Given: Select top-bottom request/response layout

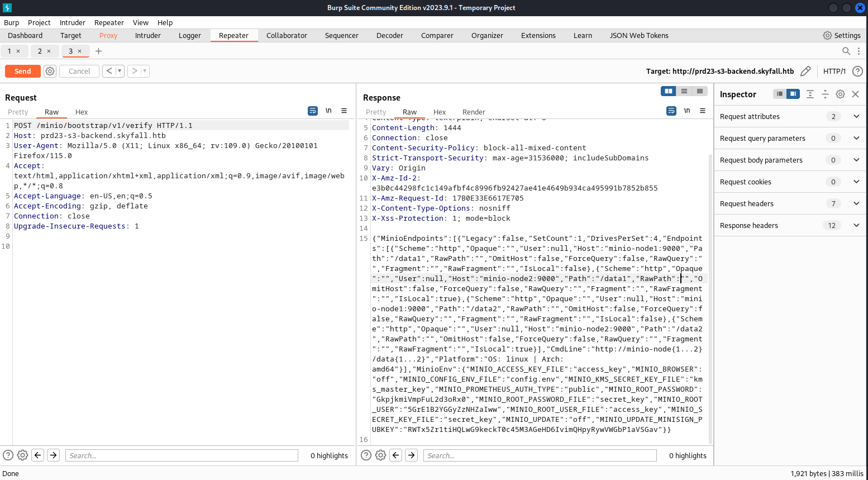Looking at the screenshot, I should coord(684,91).
